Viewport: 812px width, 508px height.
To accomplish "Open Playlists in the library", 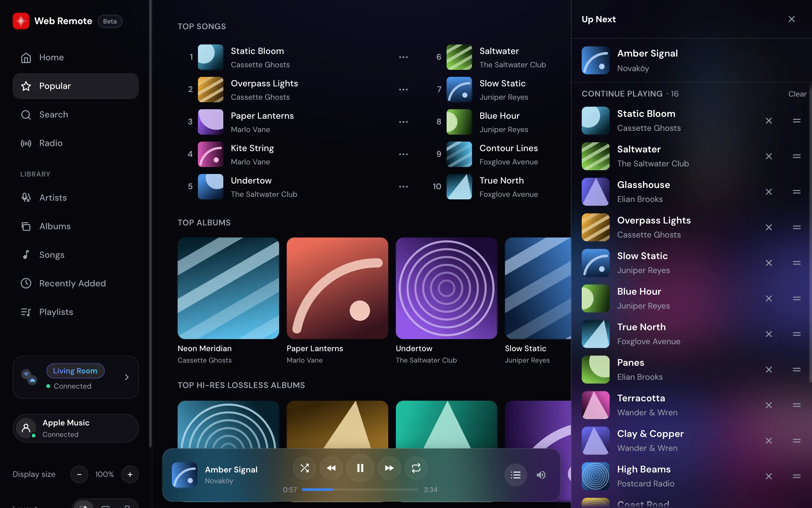I will tap(75, 312).
